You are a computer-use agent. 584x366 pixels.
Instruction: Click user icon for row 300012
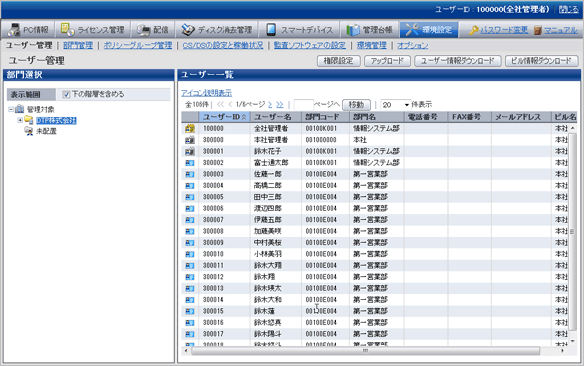coord(190,277)
